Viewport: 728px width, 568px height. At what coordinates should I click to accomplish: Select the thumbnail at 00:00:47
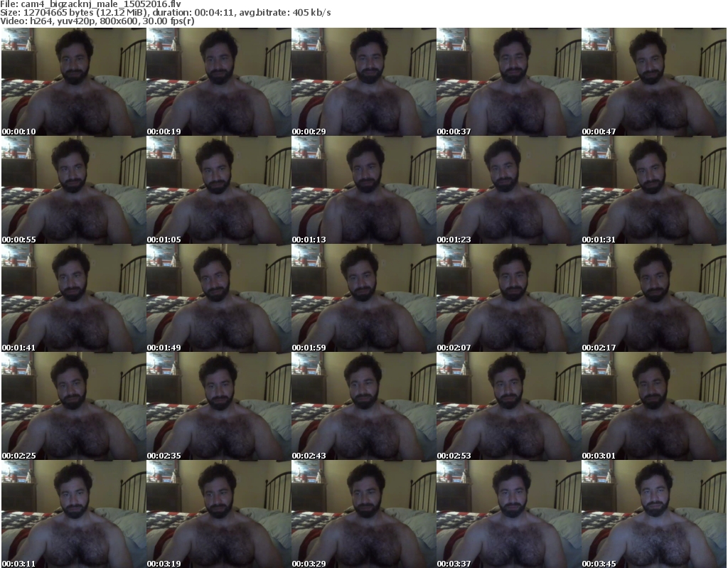click(x=654, y=82)
